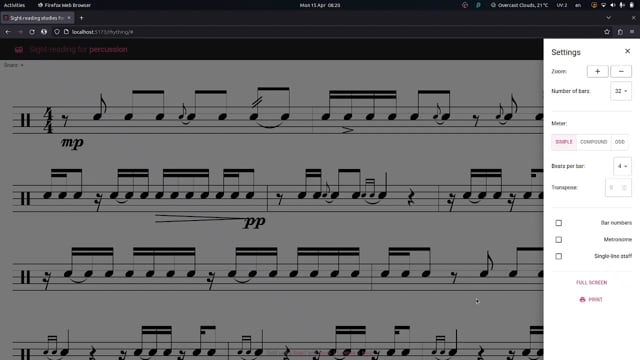Enable the Metronome checkbox

pos(558,240)
